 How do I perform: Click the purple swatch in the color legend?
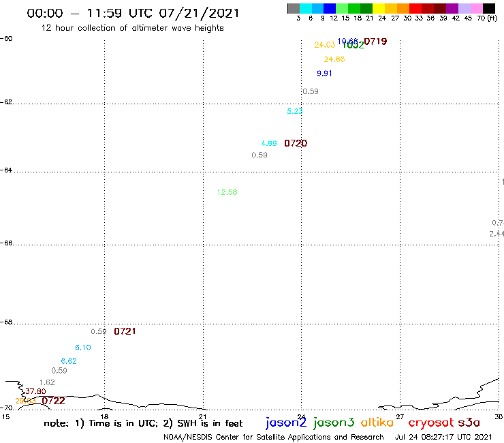[452, 8]
